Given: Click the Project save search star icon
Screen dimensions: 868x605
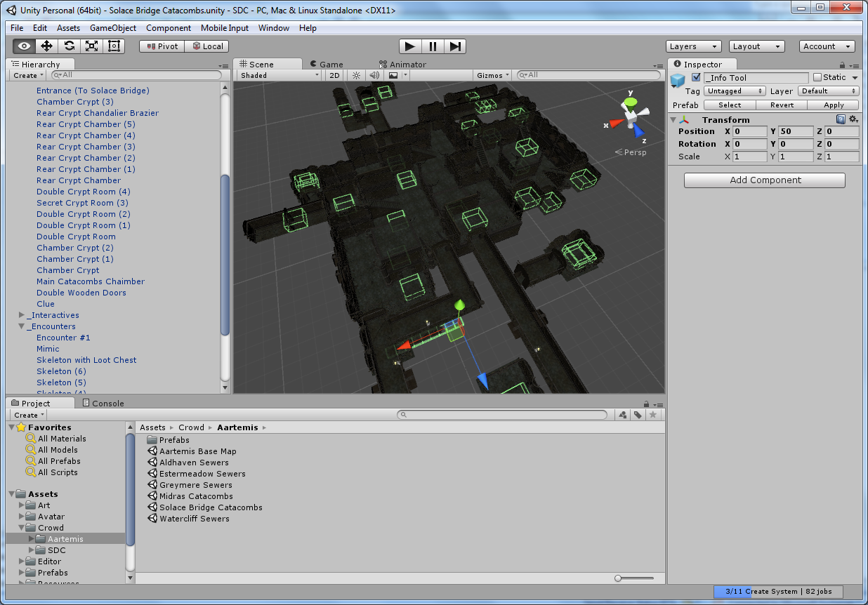Looking at the screenshot, I should 652,415.
